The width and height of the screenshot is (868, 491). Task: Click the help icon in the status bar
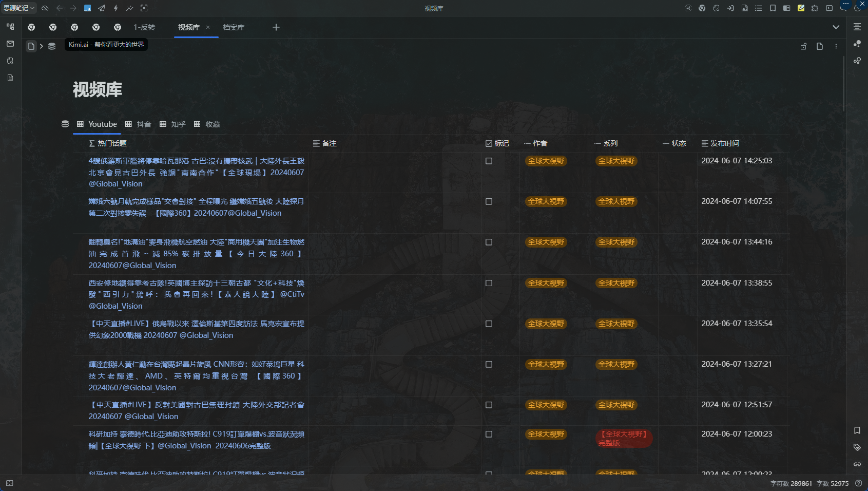pos(858,483)
